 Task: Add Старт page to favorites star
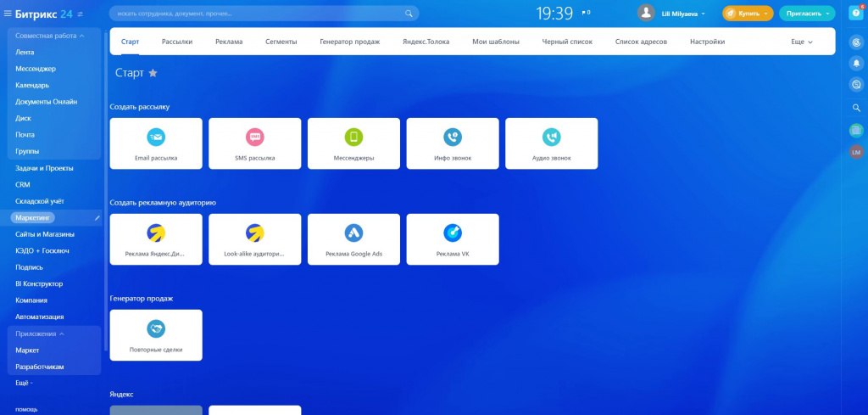tap(153, 73)
